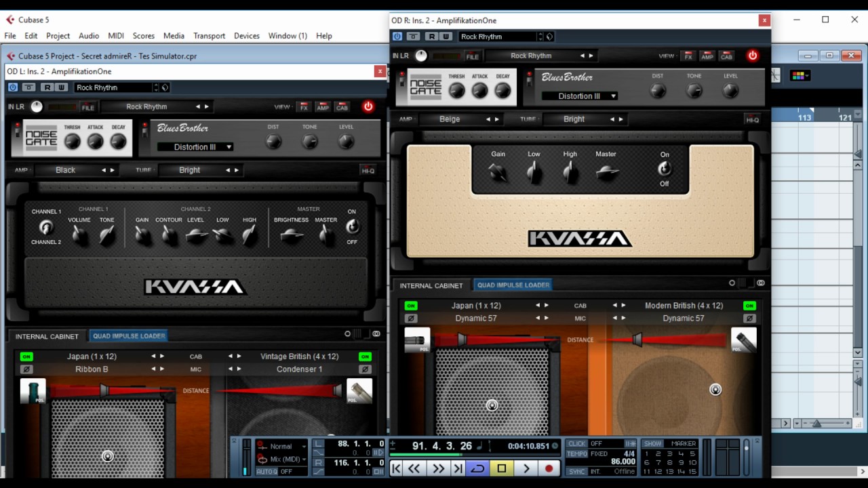Activate the OD R plugin bypass power button
868x488 pixels.
[397, 37]
